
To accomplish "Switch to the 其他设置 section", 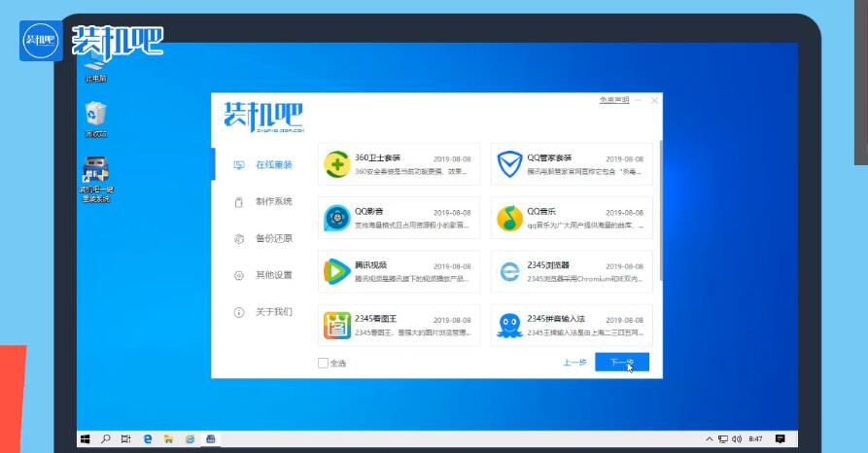I will (274, 275).
